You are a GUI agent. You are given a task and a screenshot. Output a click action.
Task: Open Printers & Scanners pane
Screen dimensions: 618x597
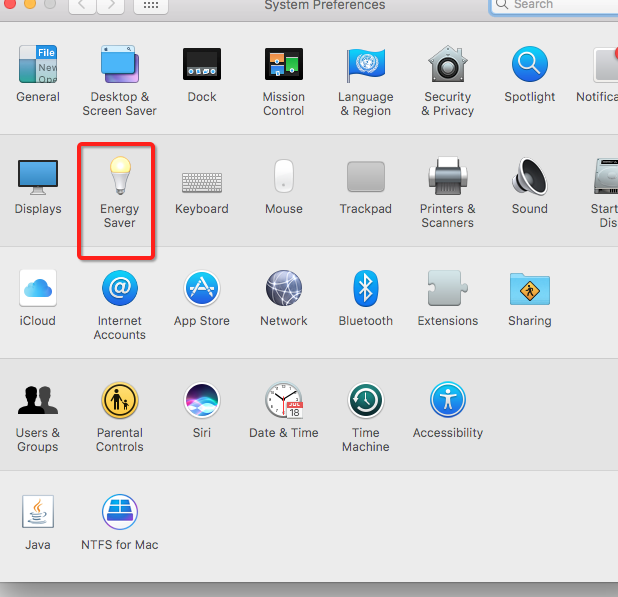point(448,192)
